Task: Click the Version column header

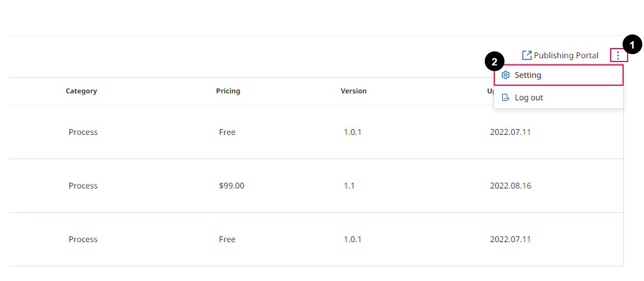Action: (x=354, y=91)
